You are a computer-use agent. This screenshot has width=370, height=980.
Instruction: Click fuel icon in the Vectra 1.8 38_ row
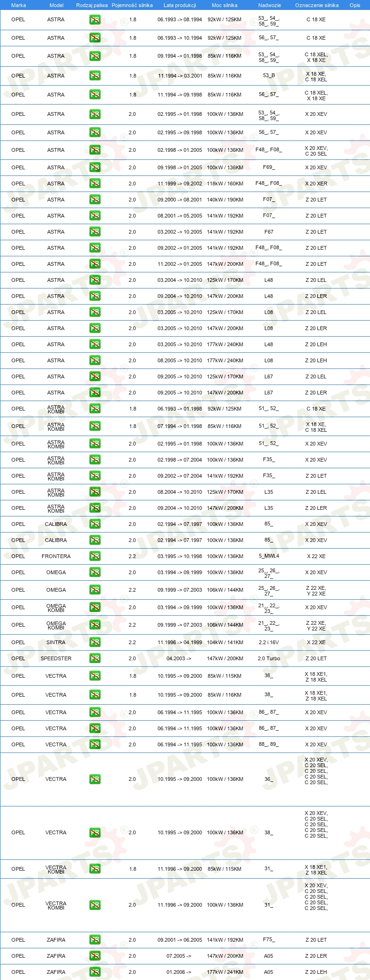coord(95,695)
